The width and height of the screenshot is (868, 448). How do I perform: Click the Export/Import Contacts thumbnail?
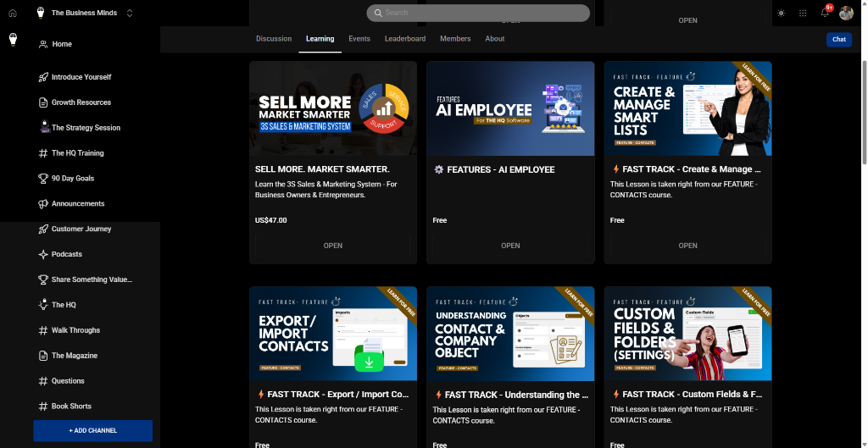click(x=333, y=334)
